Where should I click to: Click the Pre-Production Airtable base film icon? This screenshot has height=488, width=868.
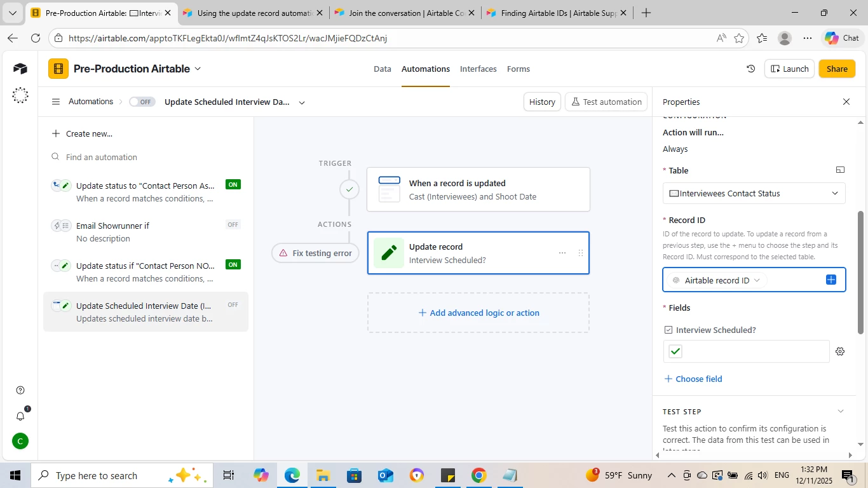tap(58, 69)
